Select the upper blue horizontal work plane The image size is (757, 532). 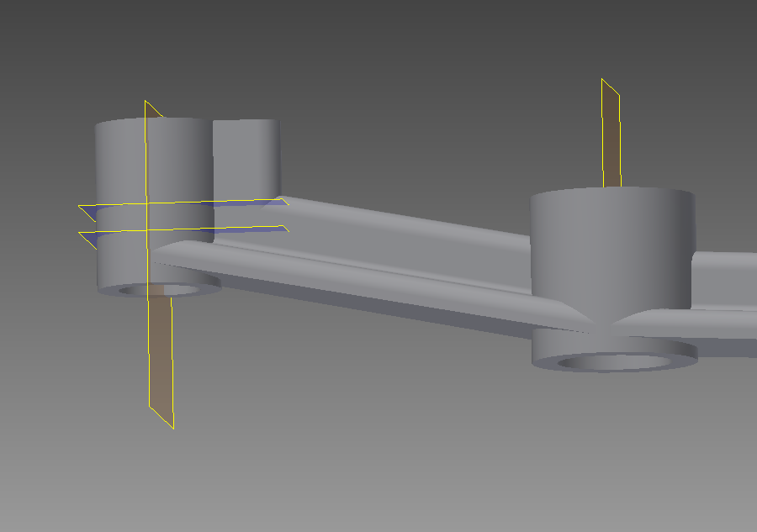pos(252,202)
